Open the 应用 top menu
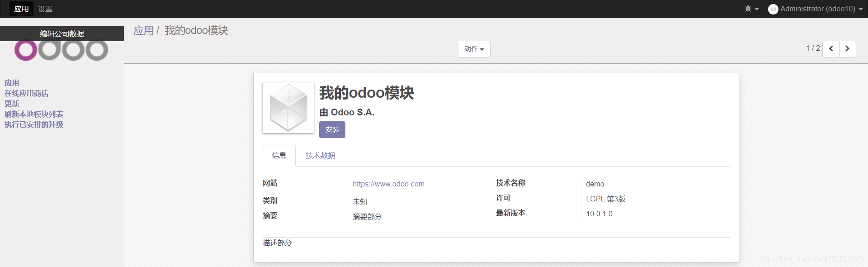 click(21, 9)
